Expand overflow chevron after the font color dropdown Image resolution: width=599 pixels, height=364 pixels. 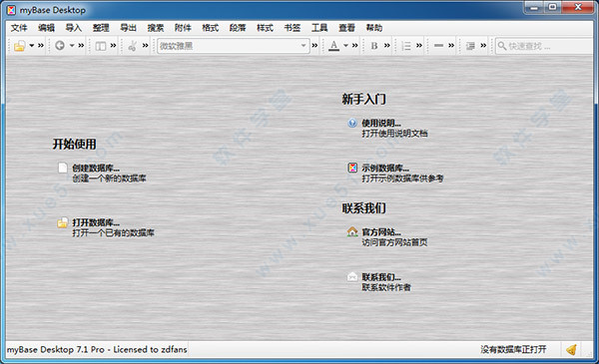click(354, 46)
